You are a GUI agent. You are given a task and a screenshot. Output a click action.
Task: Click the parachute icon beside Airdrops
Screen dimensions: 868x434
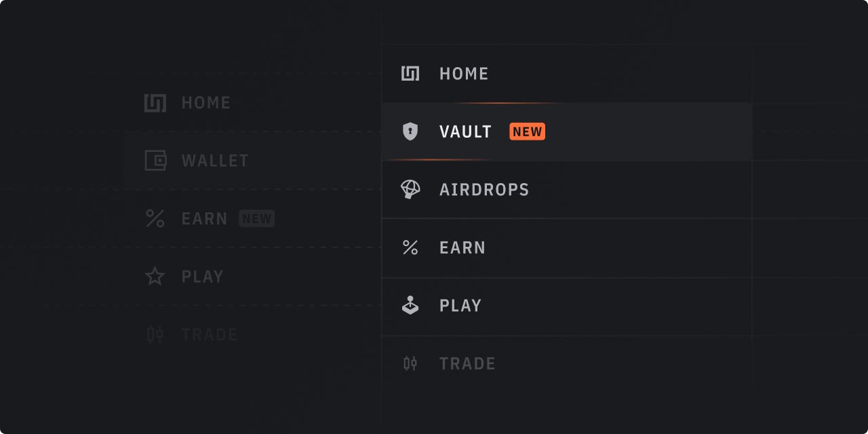[x=410, y=189]
